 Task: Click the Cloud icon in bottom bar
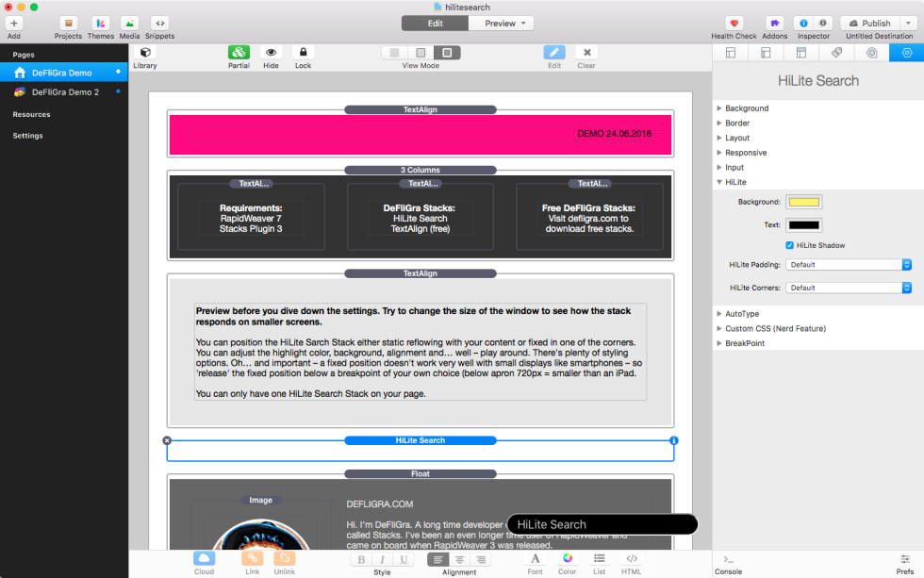tap(204, 558)
